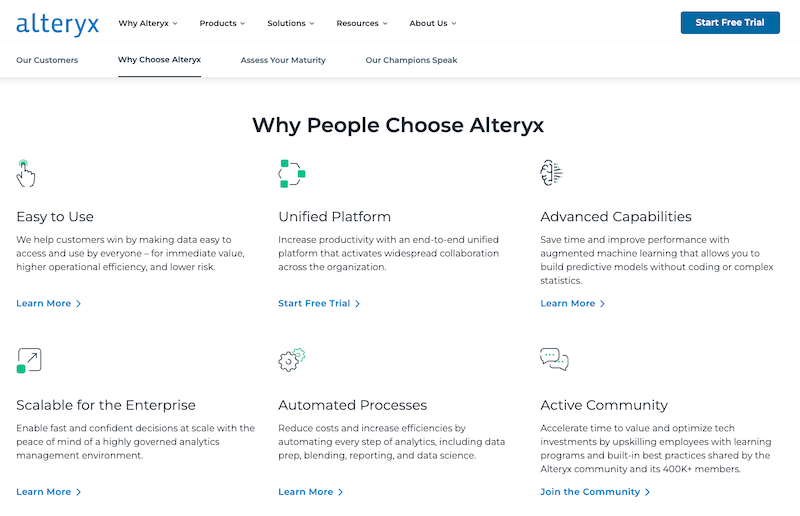Viewport: 800px width, 516px height.
Task: Click Learn More under Easy to Use
Action: click(48, 303)
